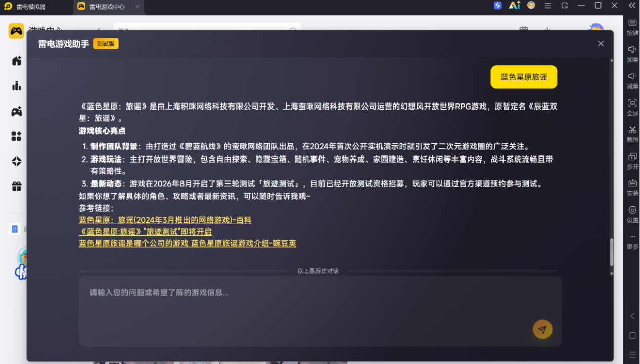Open the 豌豆荚 game introduction link
640x364 pixels.
[x=188, y=243]
